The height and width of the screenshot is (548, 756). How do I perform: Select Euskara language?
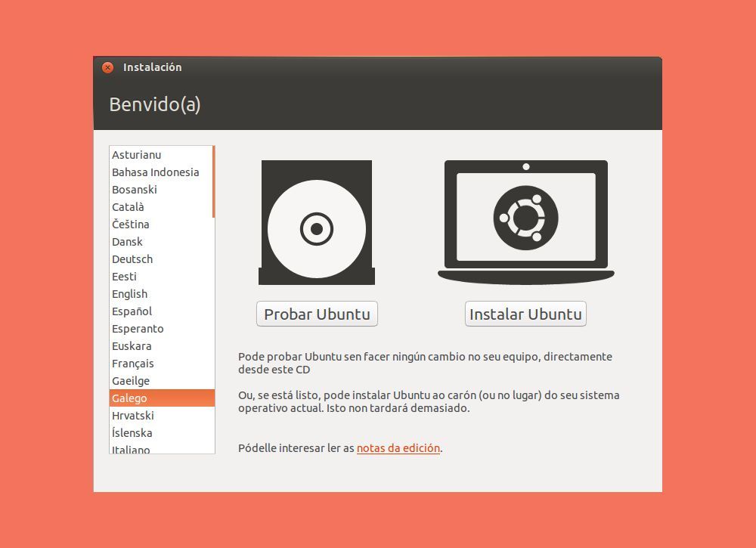coord(161,345)
